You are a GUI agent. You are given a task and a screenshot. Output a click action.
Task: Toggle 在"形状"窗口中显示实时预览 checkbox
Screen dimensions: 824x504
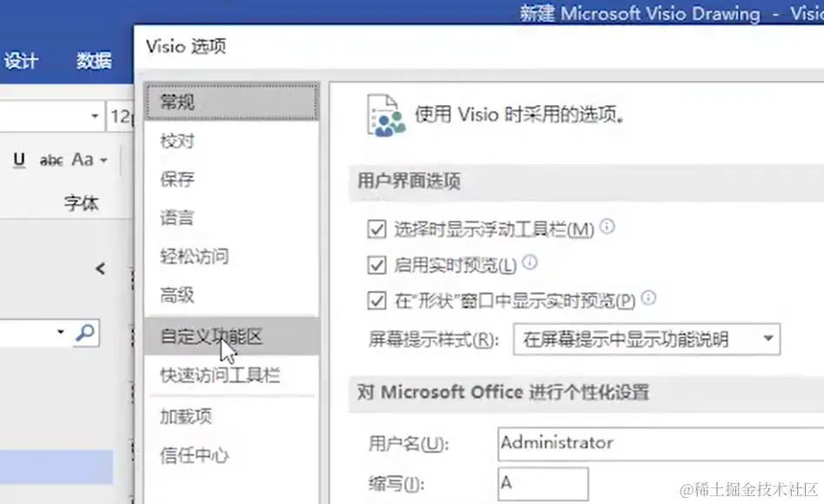377,301
